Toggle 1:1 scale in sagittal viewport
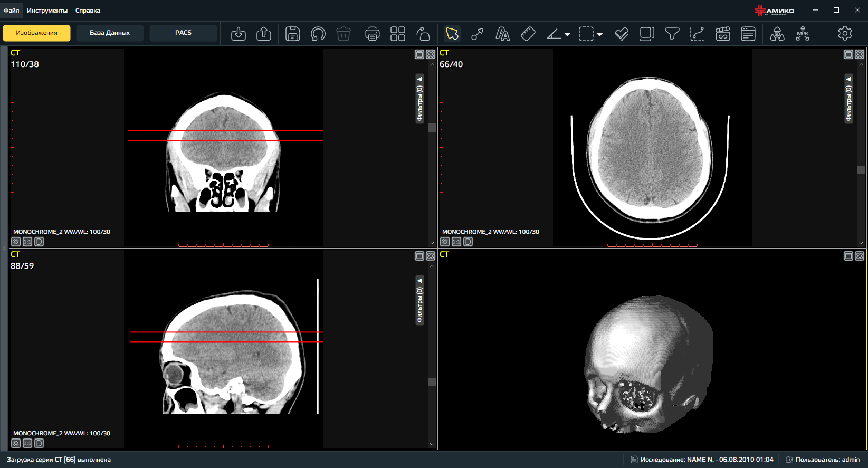This screenshot has width=868, height=468. click(27, 443)
